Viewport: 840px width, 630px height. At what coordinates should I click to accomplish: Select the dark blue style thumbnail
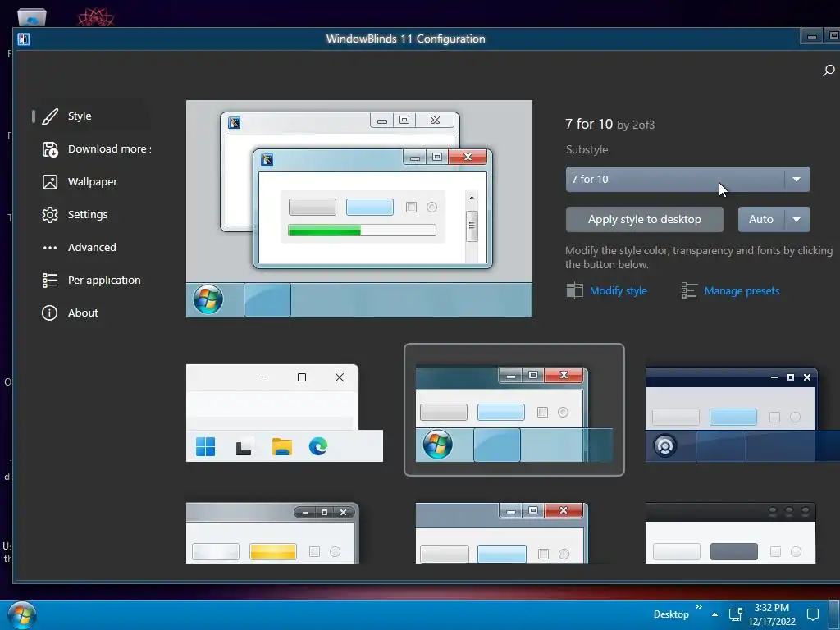742,414
